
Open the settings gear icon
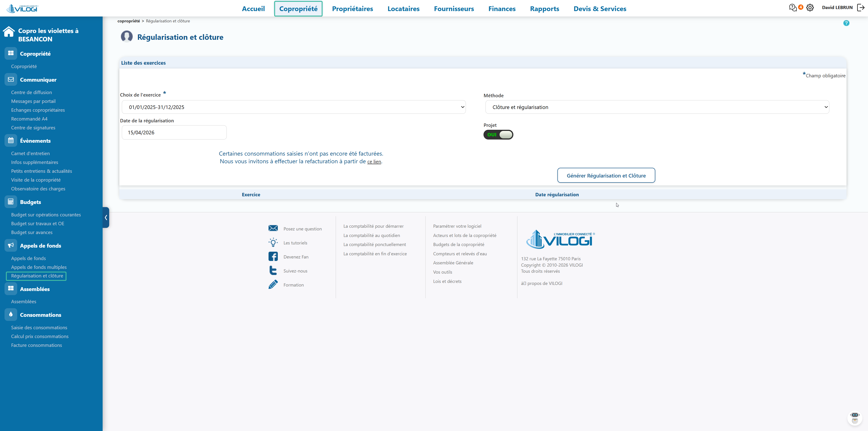click(810, 7)
